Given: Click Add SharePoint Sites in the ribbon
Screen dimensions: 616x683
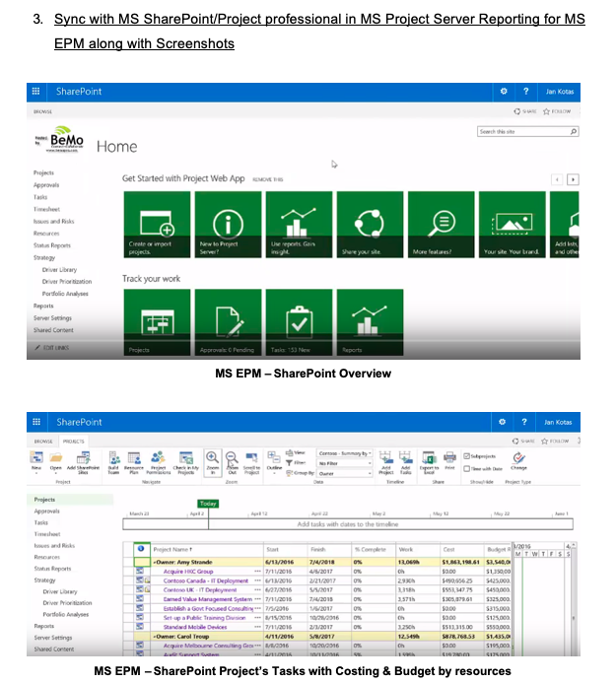Looking at the screenshot, I should (83, 462).
